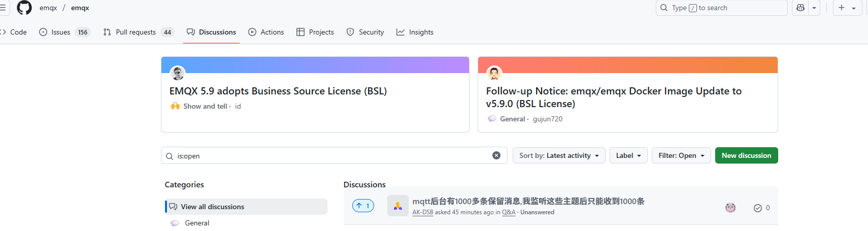Focus the discussions search field
Image resolution: width=868 pixels, height=231 pixels.
334,155
